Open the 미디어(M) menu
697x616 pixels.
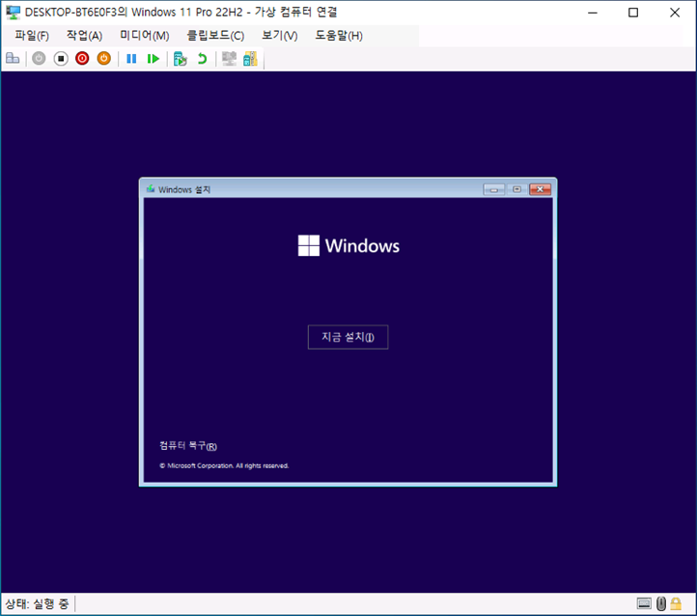[x=145, y=36]
